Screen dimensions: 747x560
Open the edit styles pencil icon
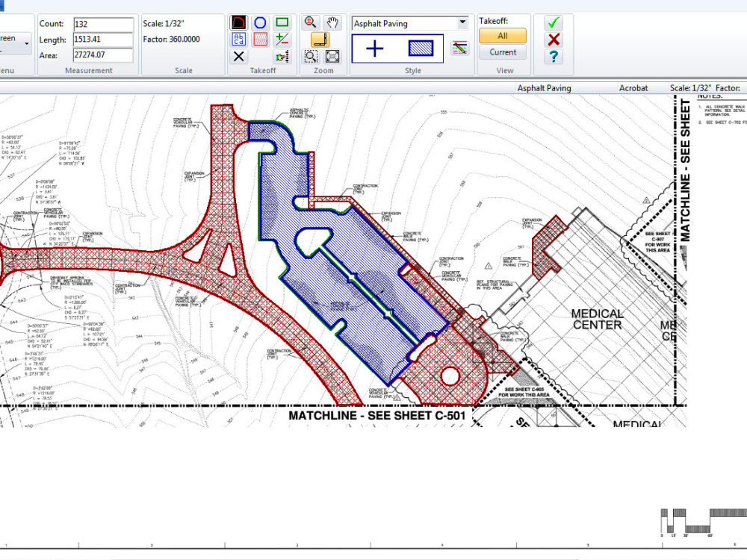[x=459, y=48]
